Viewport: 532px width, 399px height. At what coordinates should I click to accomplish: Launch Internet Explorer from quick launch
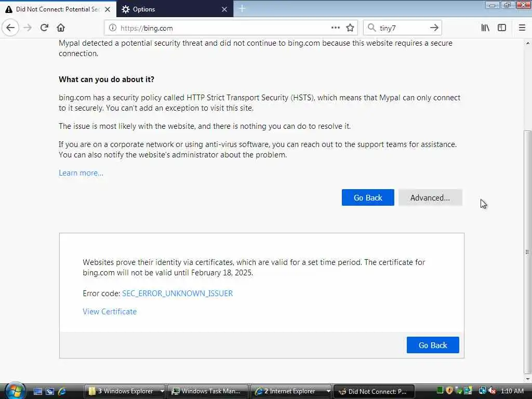(x=62, y=391)
